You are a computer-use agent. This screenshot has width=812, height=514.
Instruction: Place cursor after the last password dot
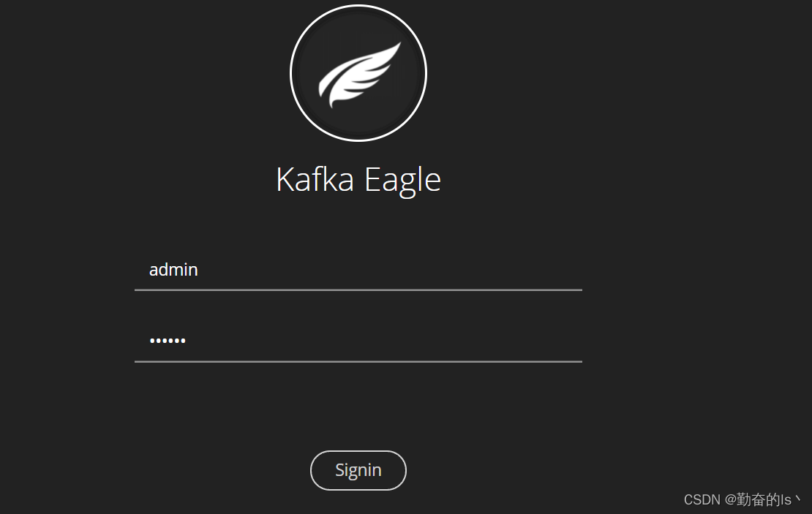pyautogui.click(x=187, y=341)
